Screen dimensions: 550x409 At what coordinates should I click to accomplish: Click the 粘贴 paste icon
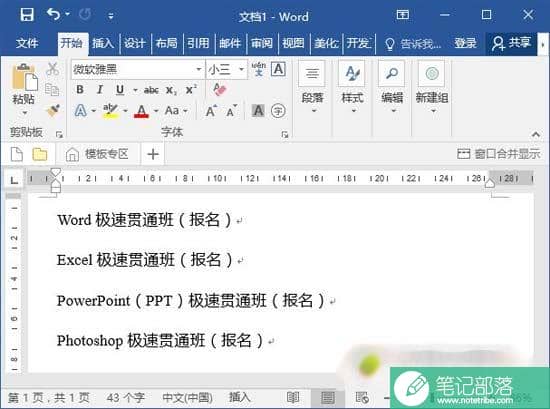(x=24, y=76)
